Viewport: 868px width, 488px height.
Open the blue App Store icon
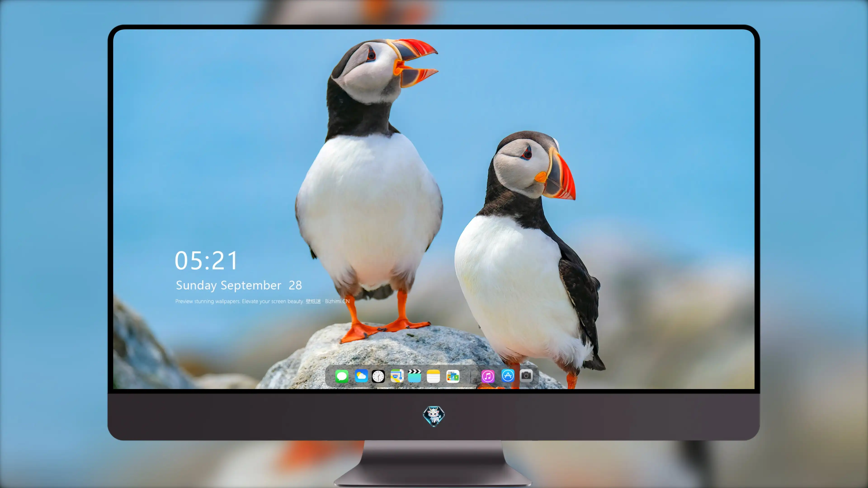507,375
